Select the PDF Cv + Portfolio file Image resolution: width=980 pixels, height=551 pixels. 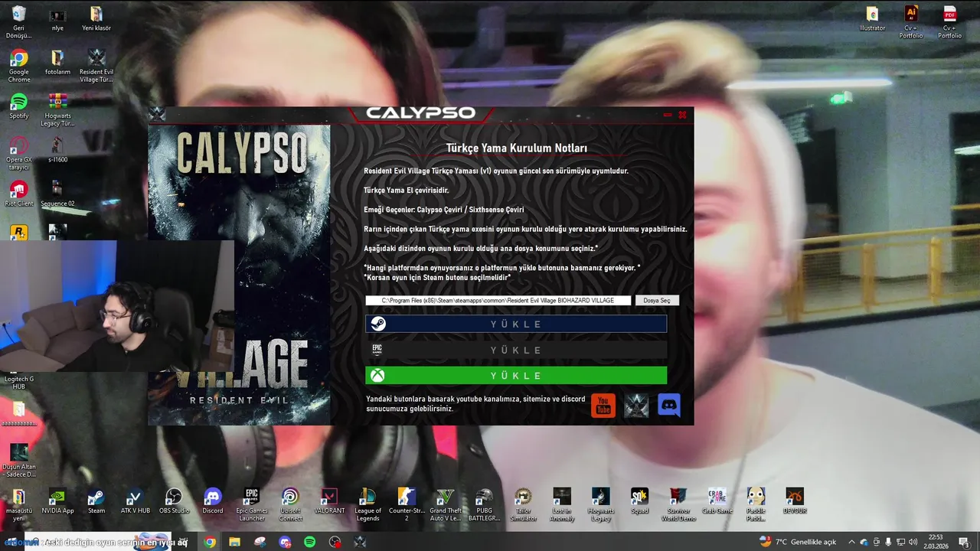950,23
